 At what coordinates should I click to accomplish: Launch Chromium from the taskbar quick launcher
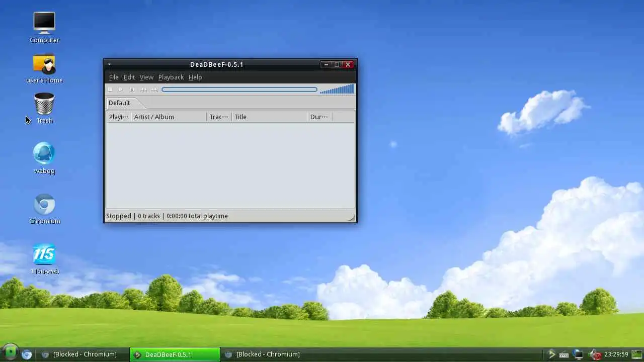[27, 354]
